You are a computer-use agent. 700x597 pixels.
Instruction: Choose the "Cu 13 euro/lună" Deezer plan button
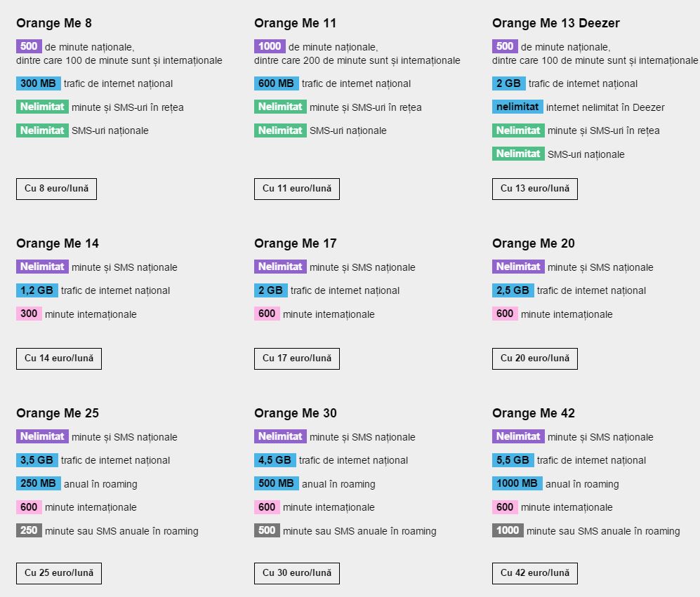point(534,189)
